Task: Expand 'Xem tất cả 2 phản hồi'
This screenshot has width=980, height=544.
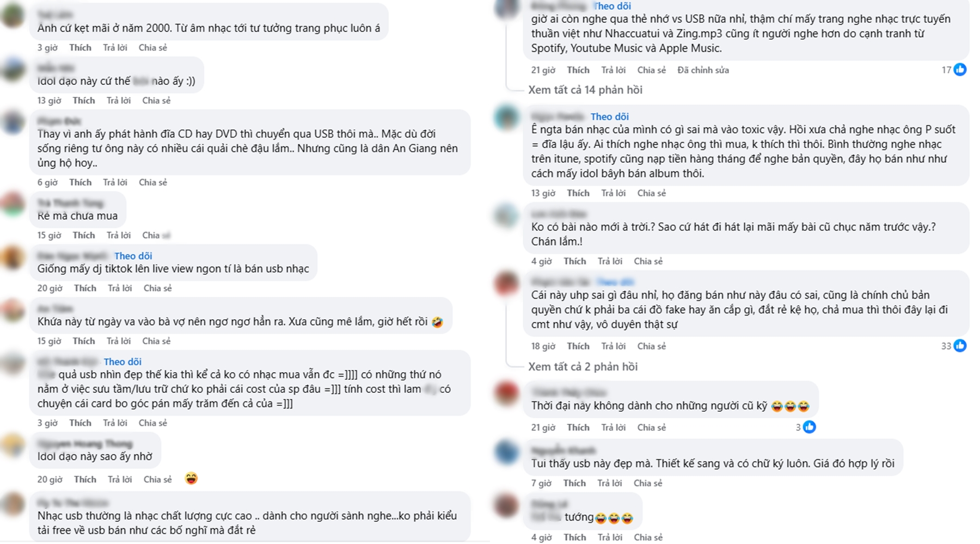Action: pos(583,367)
